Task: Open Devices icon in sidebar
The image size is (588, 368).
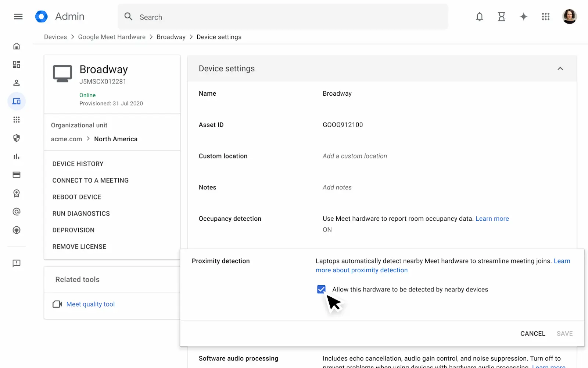Action: tap(17, 101)
